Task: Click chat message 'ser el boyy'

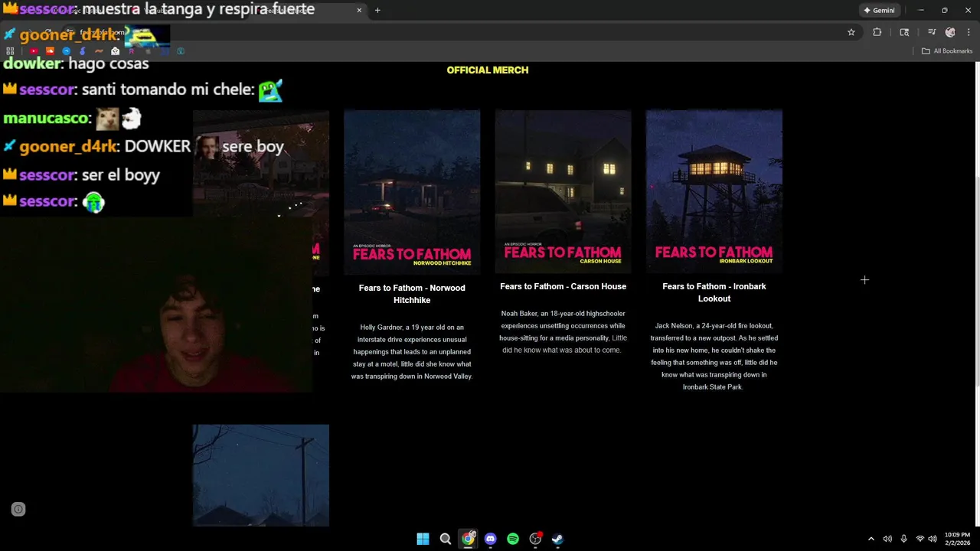Action: (120, 175)
